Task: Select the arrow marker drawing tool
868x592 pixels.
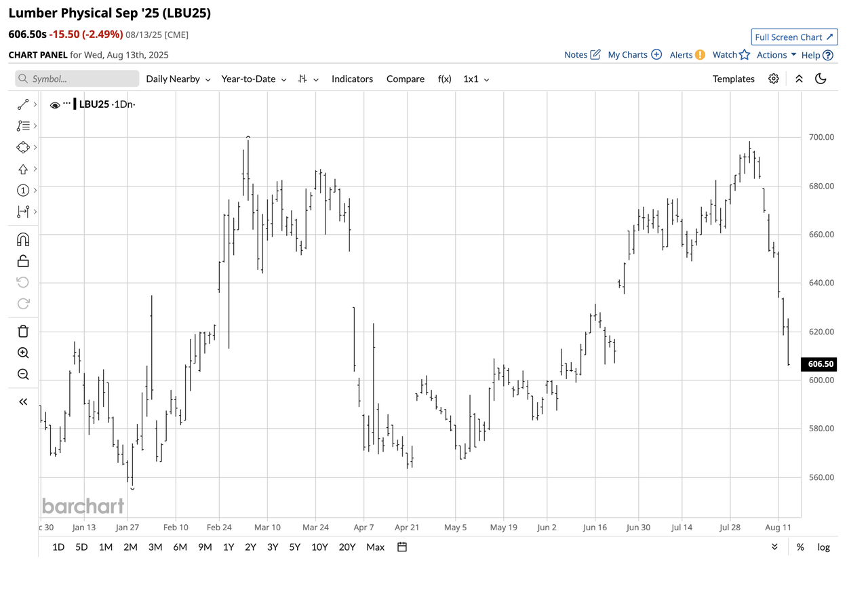Action: pos(22,169)
